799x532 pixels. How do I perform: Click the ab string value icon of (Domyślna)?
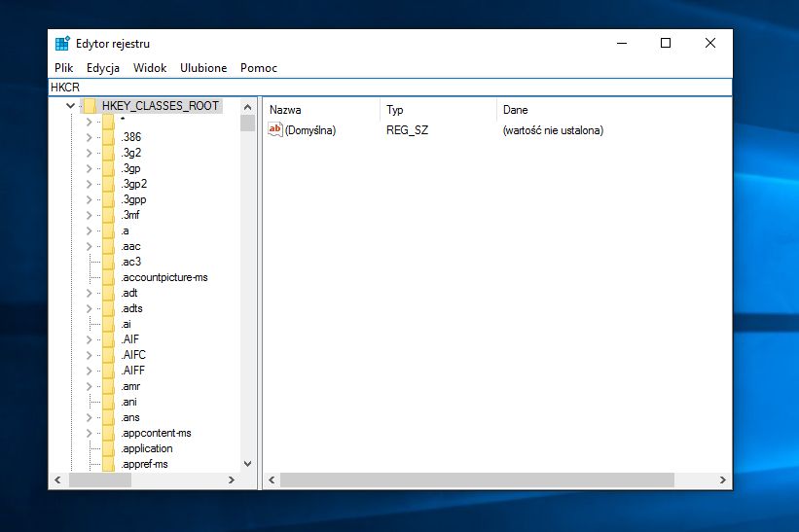click(x=275, y=129)
